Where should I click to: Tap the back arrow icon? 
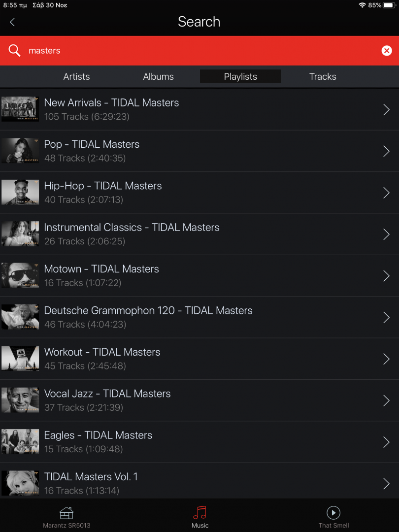coord(12,22)
